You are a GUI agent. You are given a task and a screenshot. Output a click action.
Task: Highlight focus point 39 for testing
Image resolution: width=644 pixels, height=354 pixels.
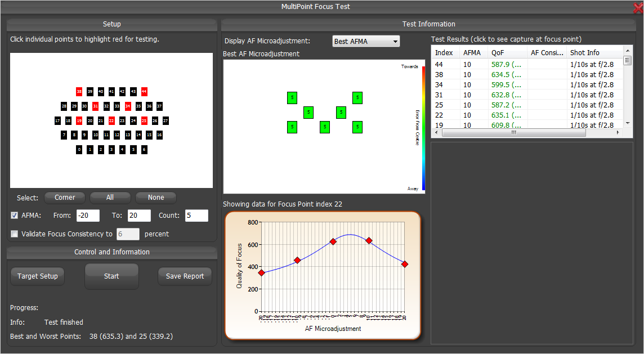(x=90, y=92)
